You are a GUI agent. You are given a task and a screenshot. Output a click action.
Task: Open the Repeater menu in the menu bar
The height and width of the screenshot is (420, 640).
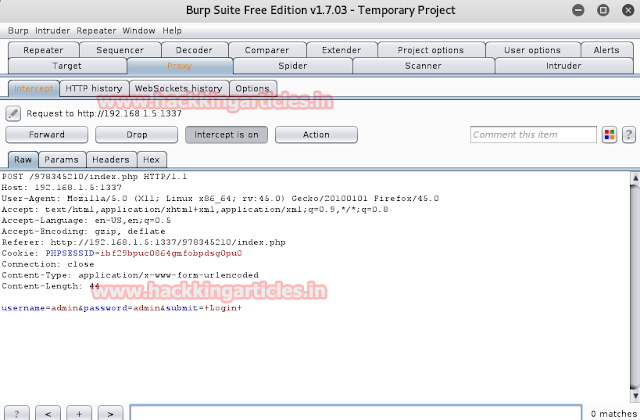point(96,31)
